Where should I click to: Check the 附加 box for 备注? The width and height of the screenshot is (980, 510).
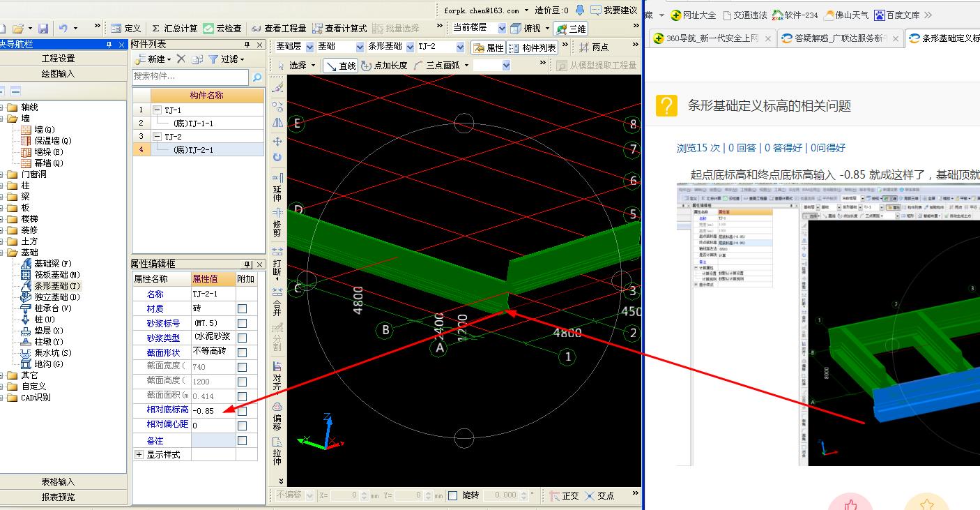pos(242,441)
